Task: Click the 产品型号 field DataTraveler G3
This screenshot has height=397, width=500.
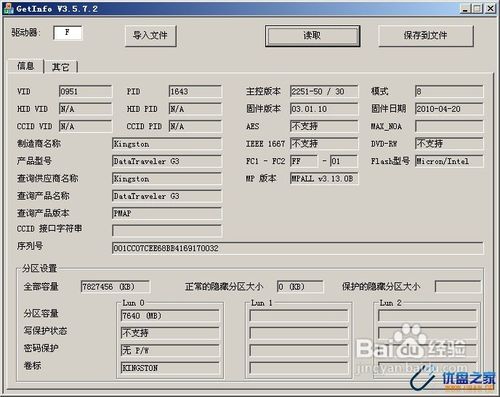Action: click(x=167, y=161)
